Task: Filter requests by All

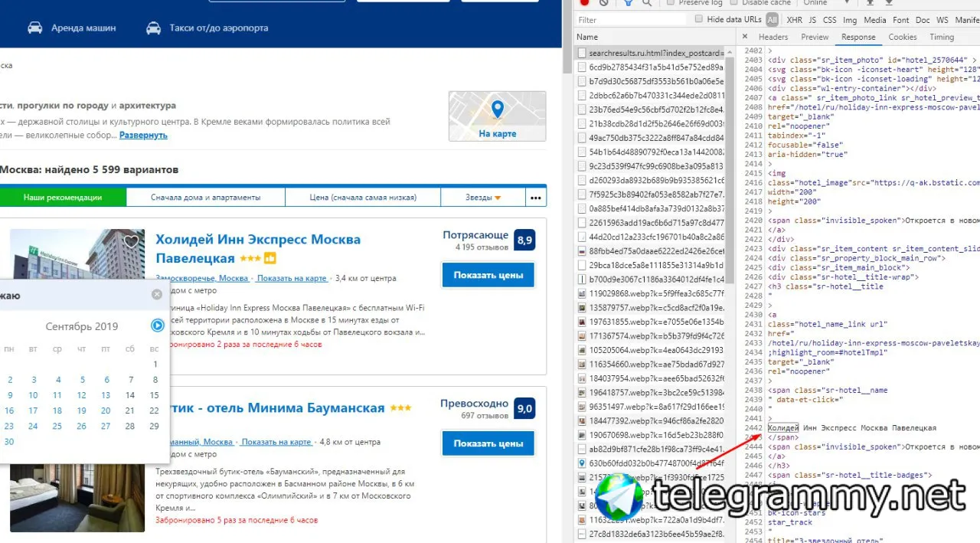Action: 772,20
